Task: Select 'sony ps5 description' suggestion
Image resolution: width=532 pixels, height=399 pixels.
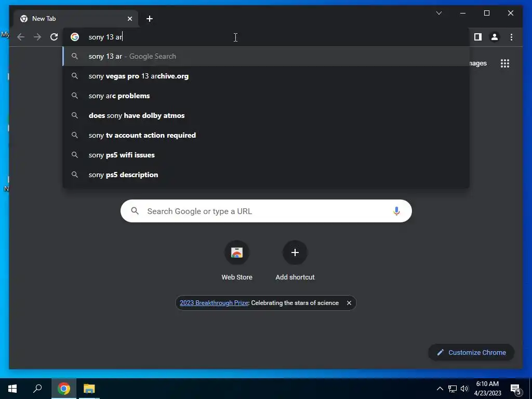Action: (266, 175)
